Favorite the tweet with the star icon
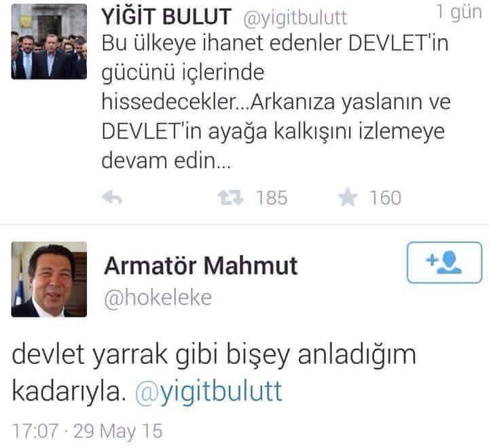Screen dimensions: 489x448 tap(348, 198)
